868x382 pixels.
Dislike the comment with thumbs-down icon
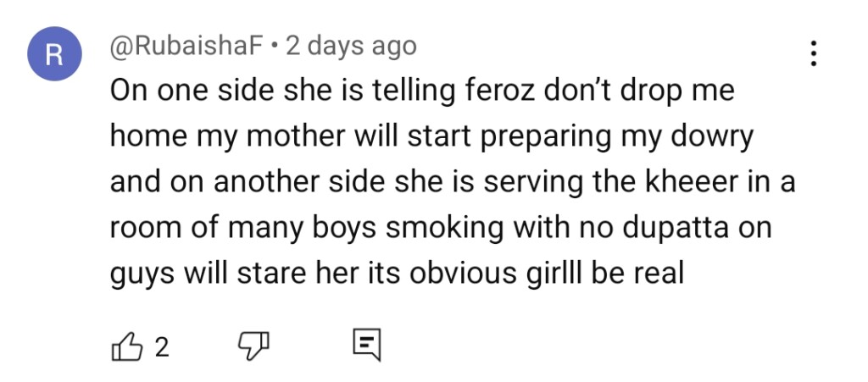(252, 346)
